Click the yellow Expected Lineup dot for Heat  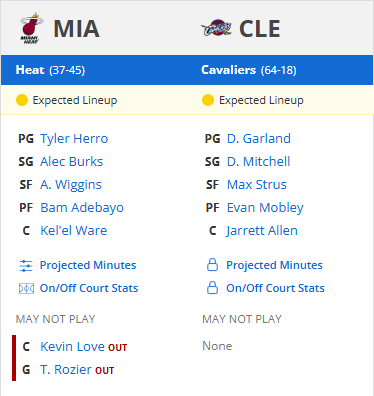[x=22, y=100]
